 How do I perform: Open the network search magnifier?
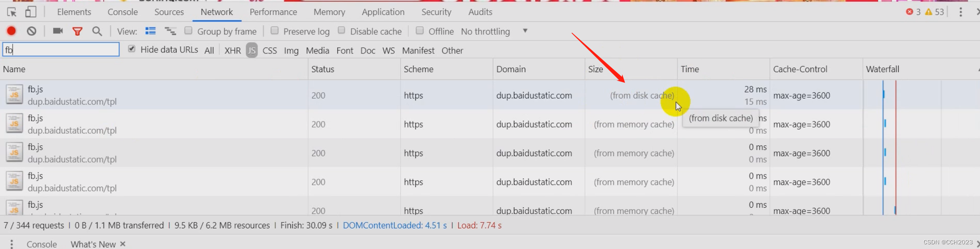97,31
